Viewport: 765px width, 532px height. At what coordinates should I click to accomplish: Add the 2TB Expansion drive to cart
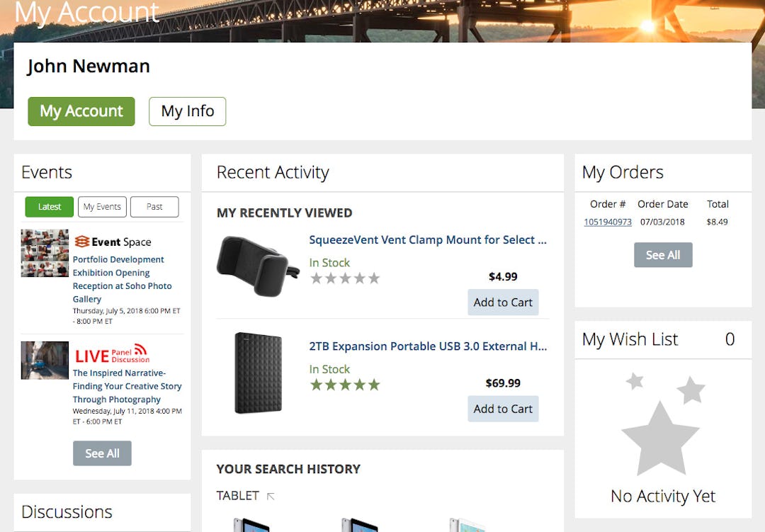[x=503, y=409]
